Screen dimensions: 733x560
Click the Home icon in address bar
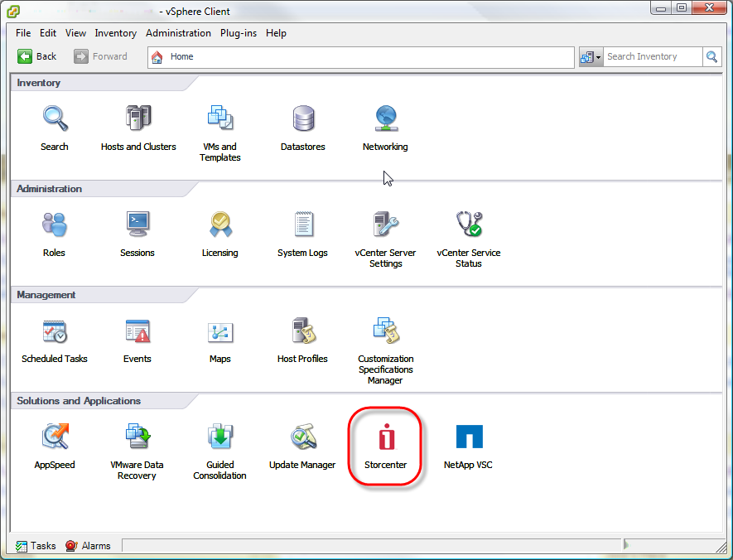157,57
